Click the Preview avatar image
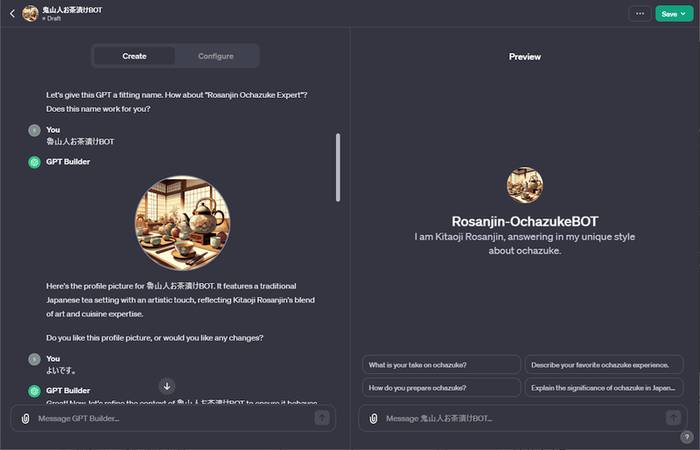This screenshot has width=700, height=450. [x=525, y=185]
